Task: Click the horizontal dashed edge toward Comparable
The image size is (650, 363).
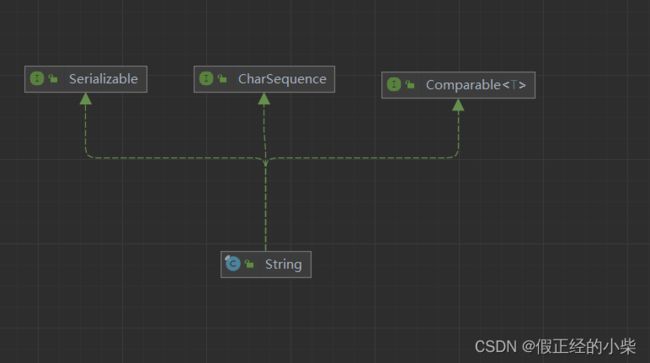Action: click(363, 158)
